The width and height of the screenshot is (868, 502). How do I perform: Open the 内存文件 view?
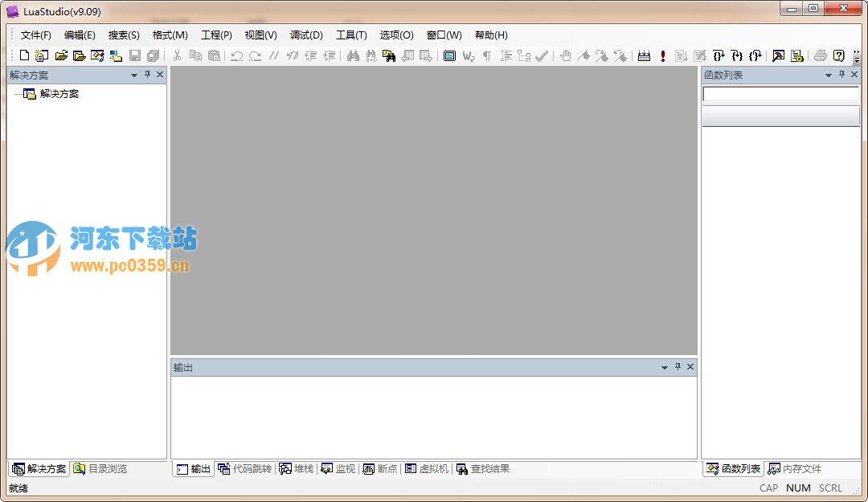point(794,469)
